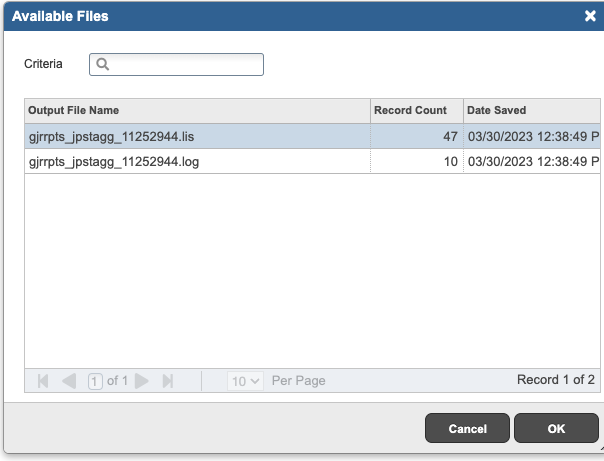Go to first page of results

click(x=44, y=381)
